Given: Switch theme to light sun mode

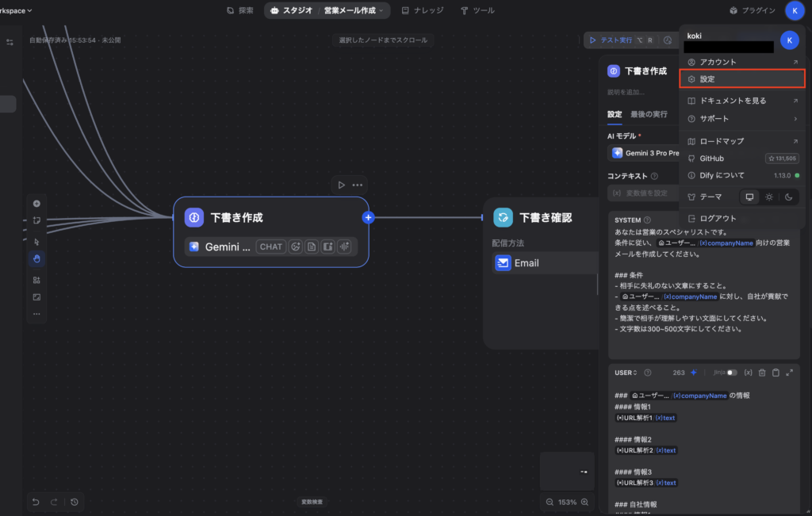Looking at the screenshot, I should (769, 197).
